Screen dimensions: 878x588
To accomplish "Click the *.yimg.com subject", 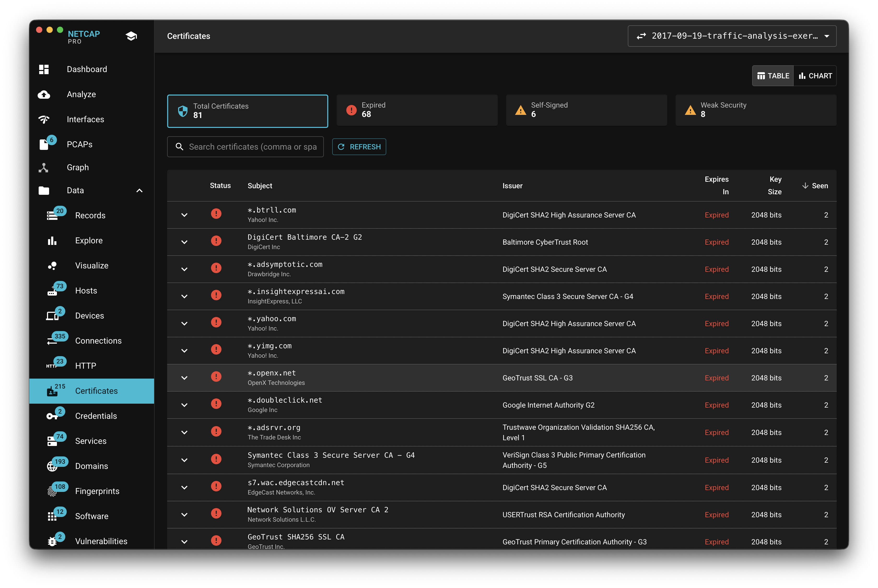I will click(x=269, y=346).
